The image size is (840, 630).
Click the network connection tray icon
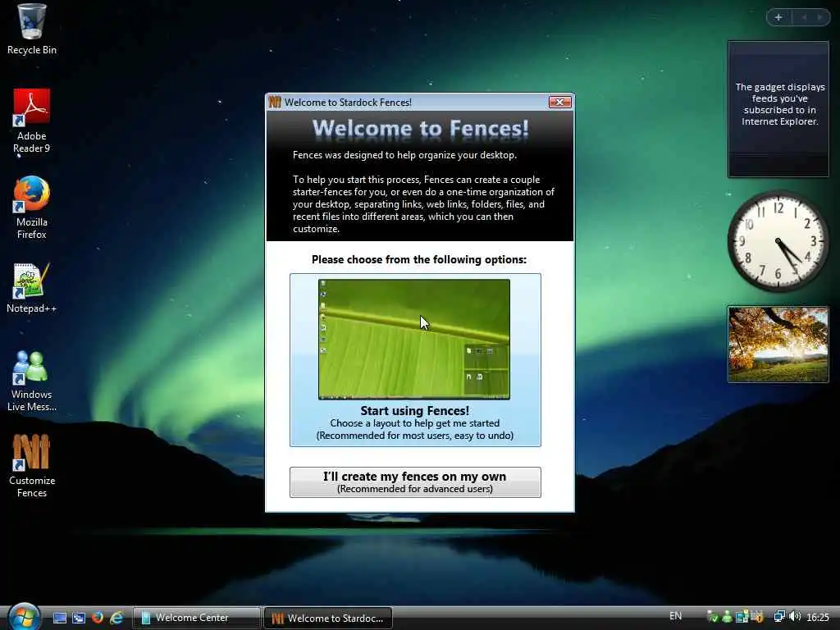[779, 617]
